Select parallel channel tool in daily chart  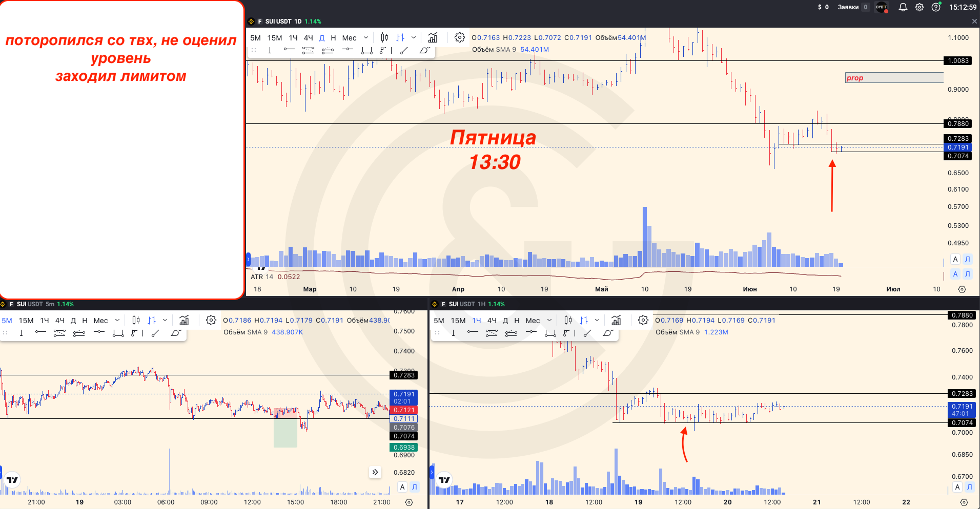tap(308, 50)
